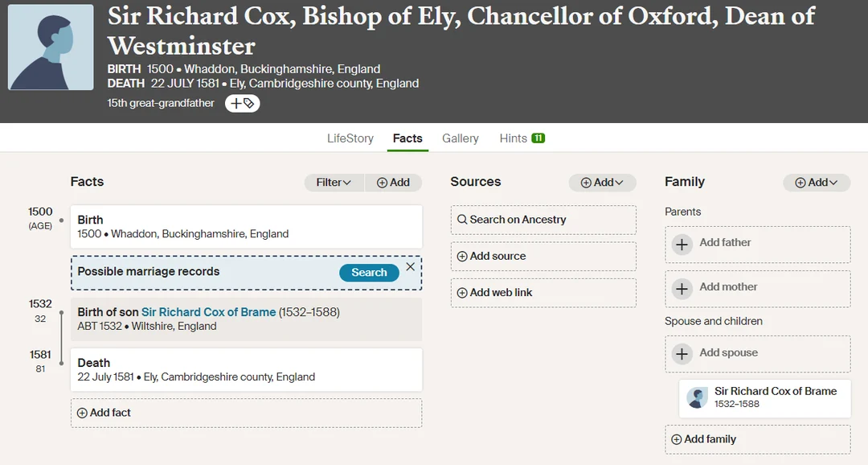Click the plus icon to Add web link
Image resolution: width=868 pixels, height=465 pixels.
(x=462, y=292)
